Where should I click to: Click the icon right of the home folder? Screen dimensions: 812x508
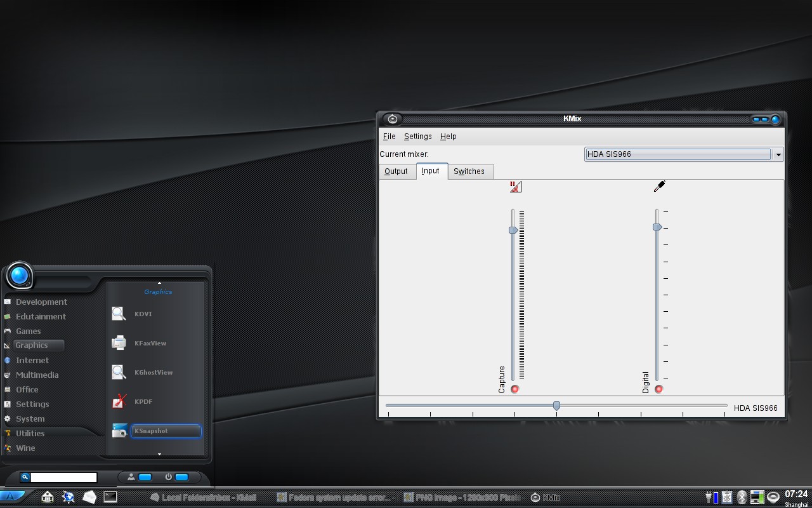[x=68, y=497]
